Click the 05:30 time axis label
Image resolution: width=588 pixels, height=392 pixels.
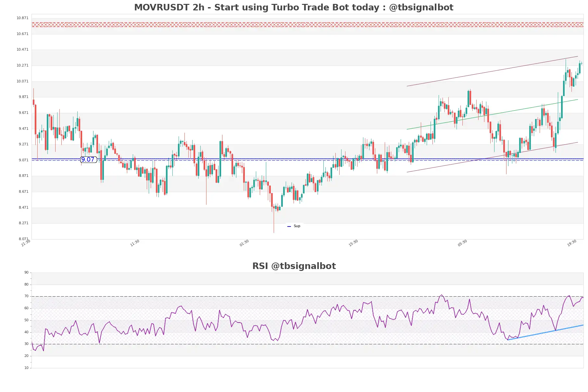462,243
